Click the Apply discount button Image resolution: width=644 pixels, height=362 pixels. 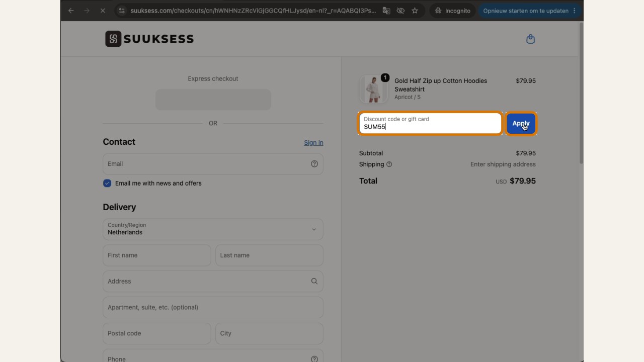521,124
